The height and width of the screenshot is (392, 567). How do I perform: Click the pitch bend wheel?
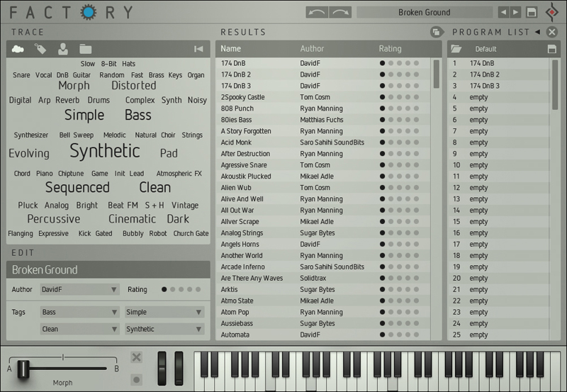point(162,369)
